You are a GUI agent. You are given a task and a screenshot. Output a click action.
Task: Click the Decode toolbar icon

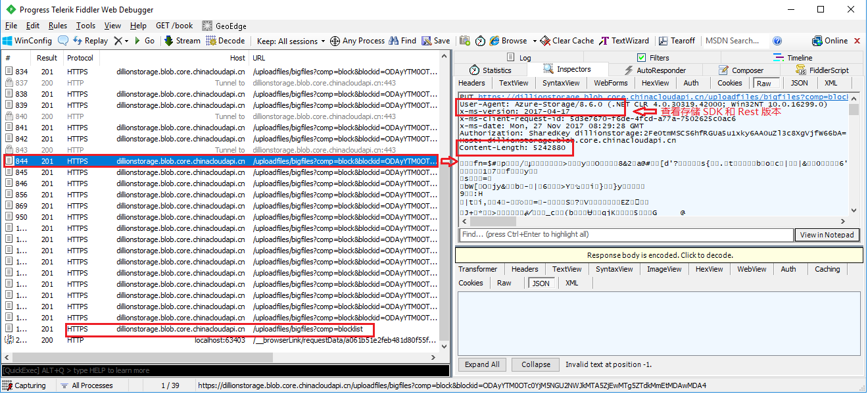pyautogui.click(x=212, y=41)
